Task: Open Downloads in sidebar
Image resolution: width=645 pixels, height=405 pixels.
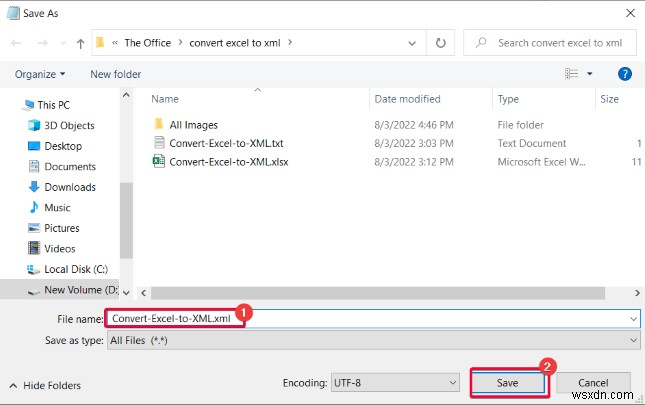Action: (x=70, y=187)
